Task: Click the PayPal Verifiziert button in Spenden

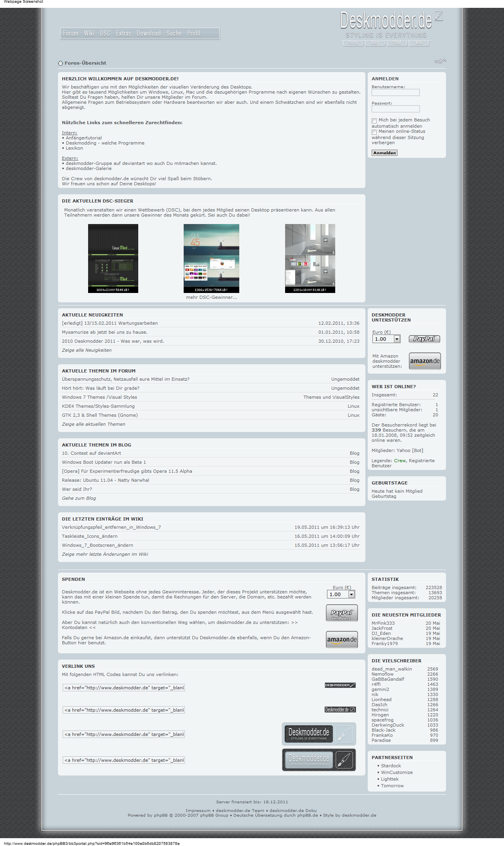Action: click(342, 613)
